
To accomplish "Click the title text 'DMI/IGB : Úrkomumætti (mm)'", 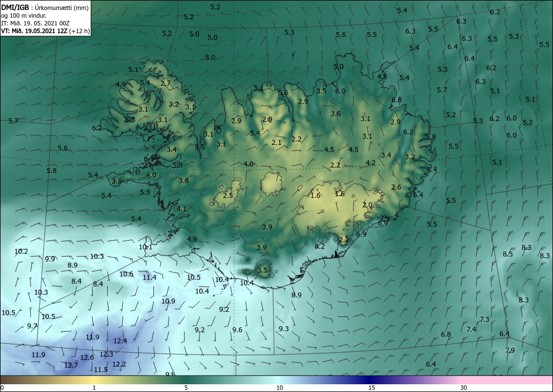I will 45,8.
